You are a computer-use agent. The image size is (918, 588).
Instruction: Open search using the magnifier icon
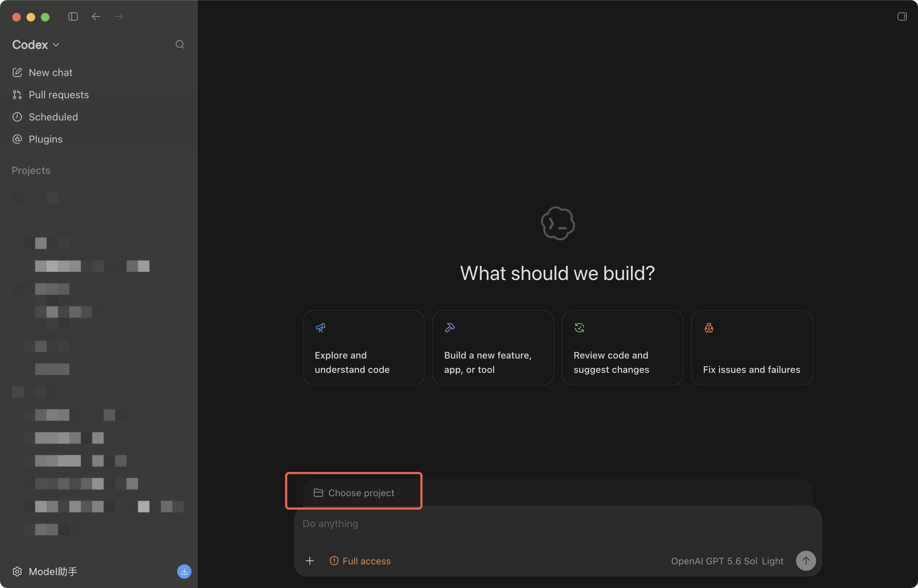pyautogui.click(x=180, y=45)
